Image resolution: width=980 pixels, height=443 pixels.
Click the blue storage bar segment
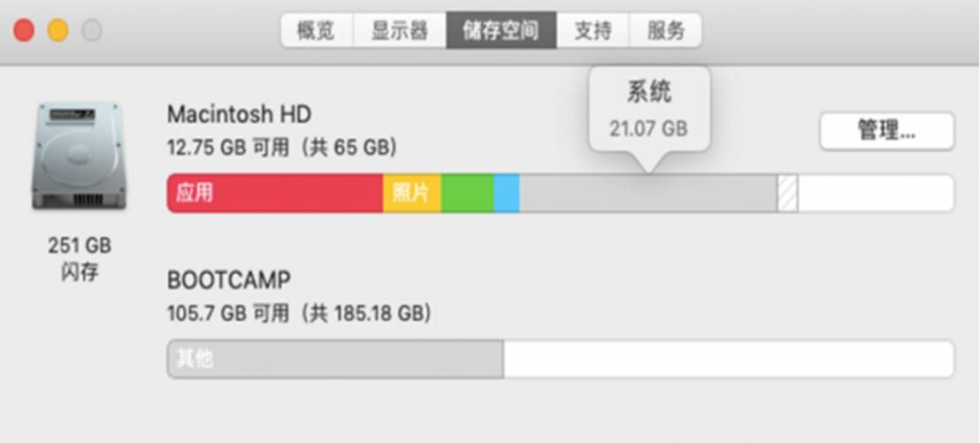point(507,193)
